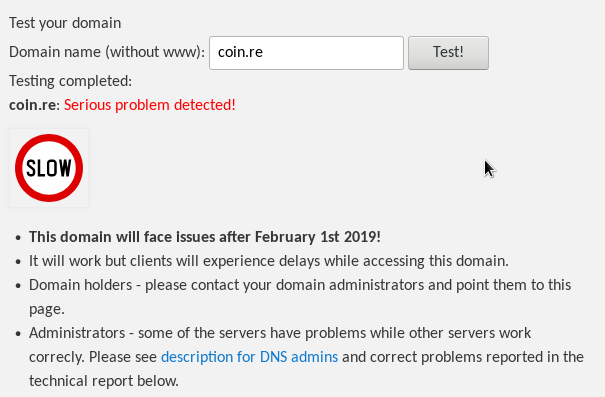Click the SLOW warning sign image

tap(49, 168)
